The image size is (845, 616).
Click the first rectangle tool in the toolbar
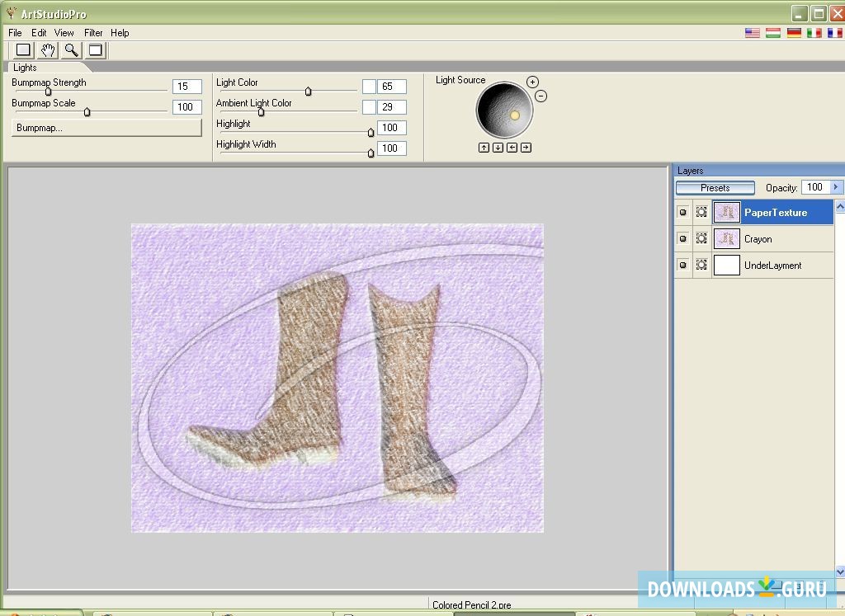(23, 50)
